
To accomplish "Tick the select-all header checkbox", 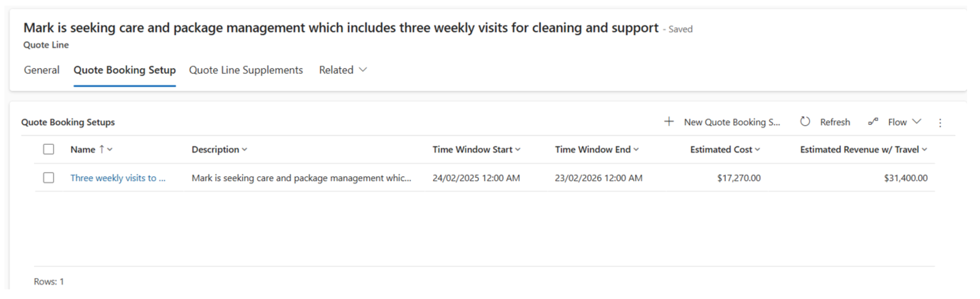I will pos(49,149).
